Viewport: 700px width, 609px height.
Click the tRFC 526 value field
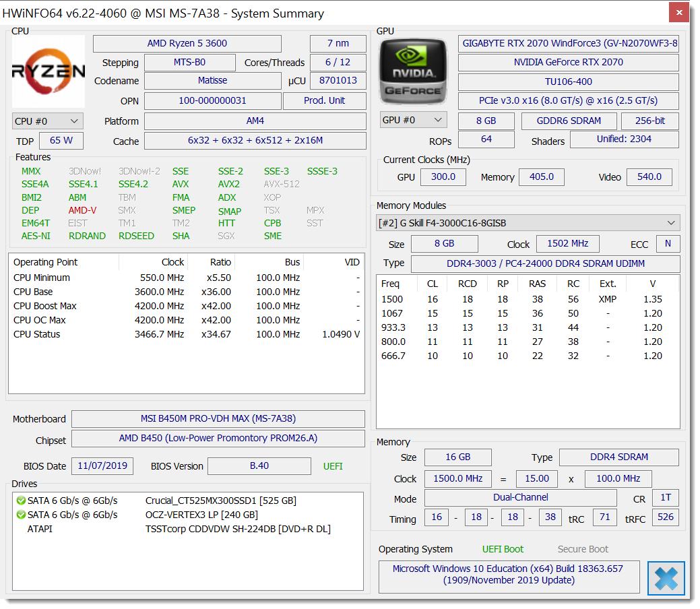pos(666,517)
